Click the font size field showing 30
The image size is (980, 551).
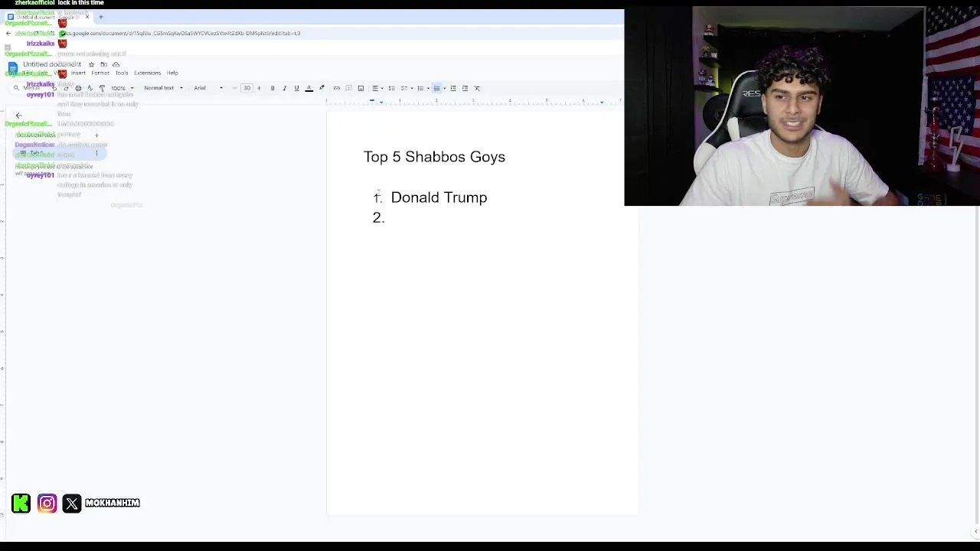[x=247, y=88]
